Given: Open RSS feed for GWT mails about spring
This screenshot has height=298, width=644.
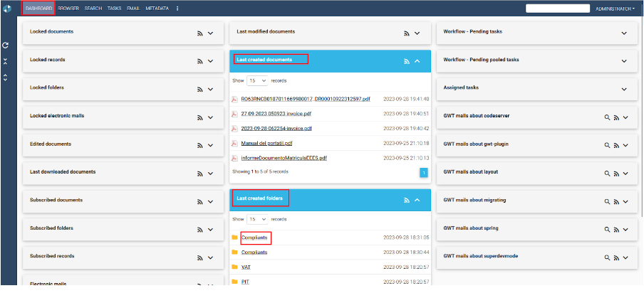Looking at the screenshot, I should click(616, 230).
